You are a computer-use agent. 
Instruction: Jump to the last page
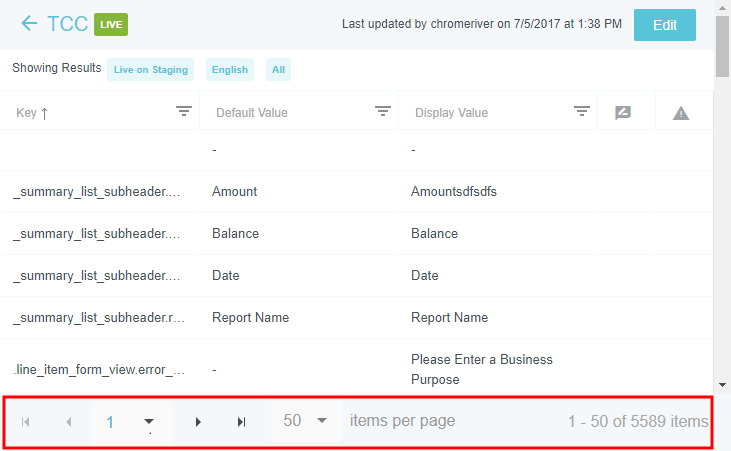(x=241, y=422)
